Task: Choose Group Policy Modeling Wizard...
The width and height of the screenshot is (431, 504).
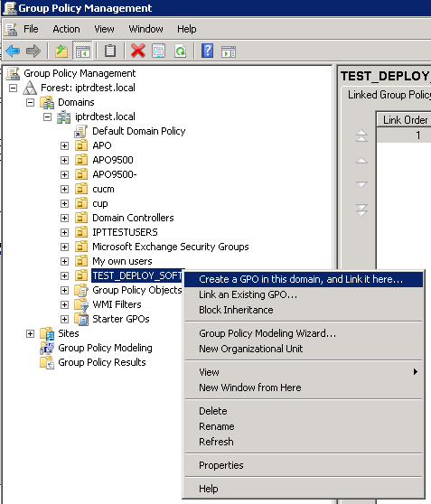Action: tap(304, 333)
